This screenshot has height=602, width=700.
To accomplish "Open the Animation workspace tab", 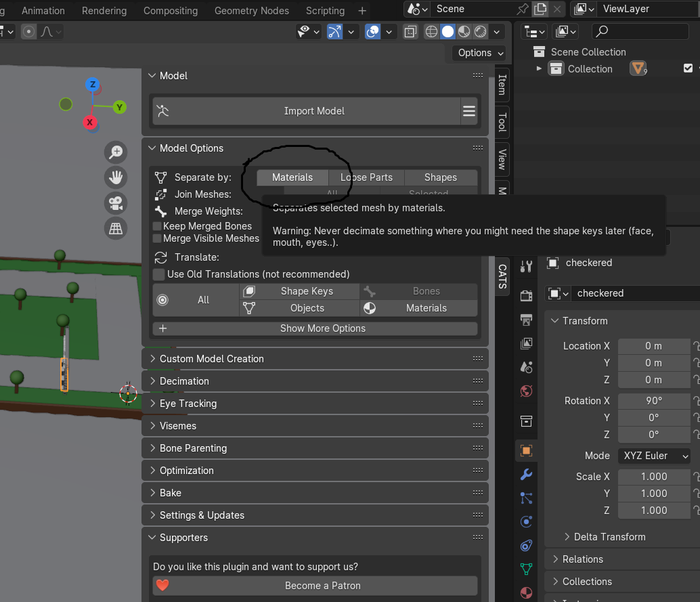I will pyautogui.click(x=43, y=11).
